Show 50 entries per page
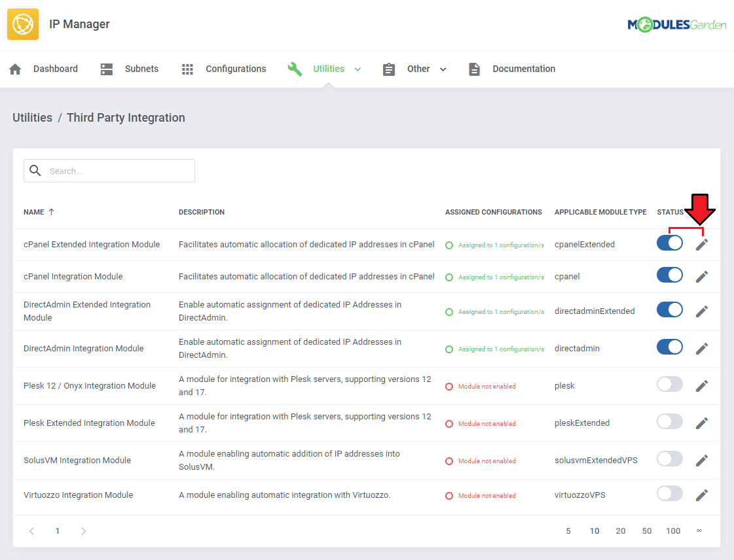 [647, 531]
